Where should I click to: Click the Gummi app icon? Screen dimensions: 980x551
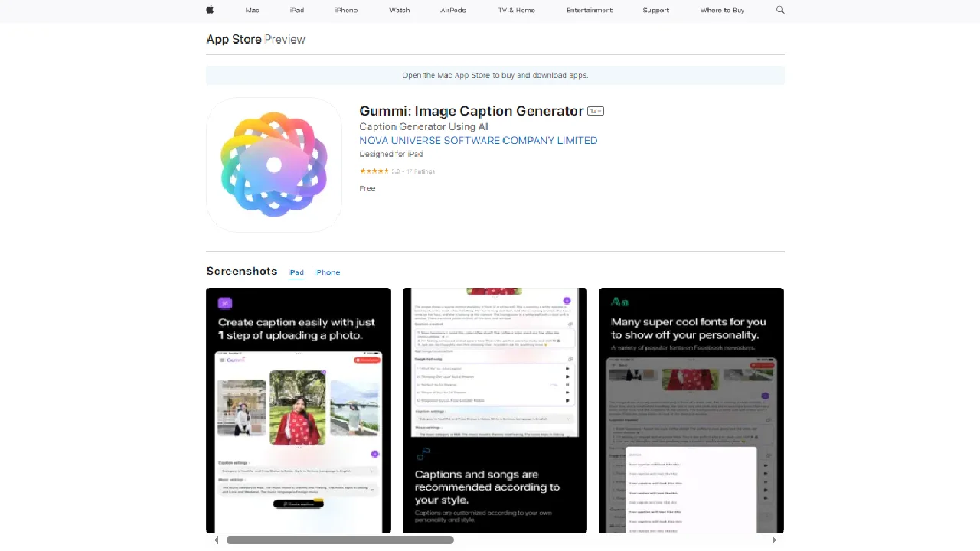click(x=274, y=165)
